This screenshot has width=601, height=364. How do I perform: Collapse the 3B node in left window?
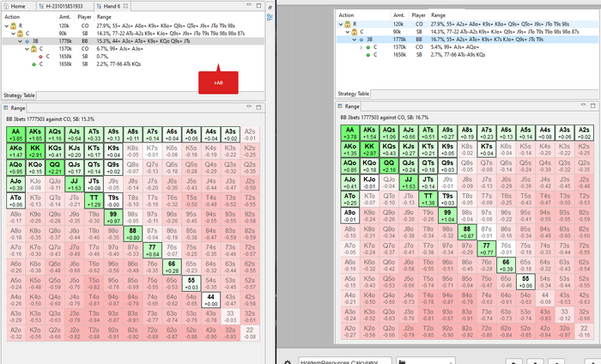21,41
